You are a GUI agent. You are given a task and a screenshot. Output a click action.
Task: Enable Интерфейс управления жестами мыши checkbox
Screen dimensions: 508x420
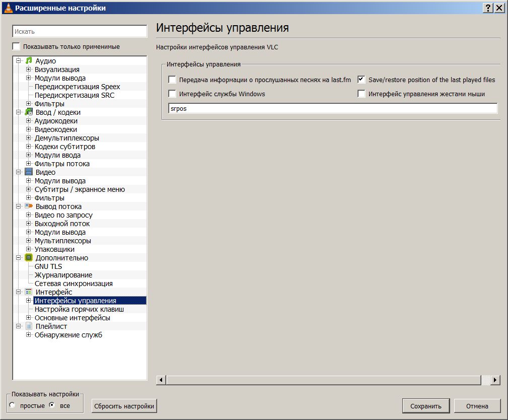click(361, 94)
